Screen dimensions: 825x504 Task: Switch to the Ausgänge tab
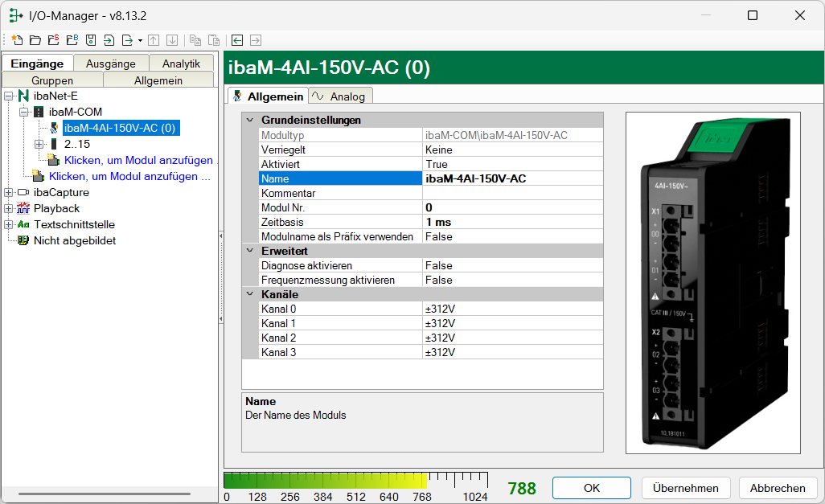click(110, 64)
